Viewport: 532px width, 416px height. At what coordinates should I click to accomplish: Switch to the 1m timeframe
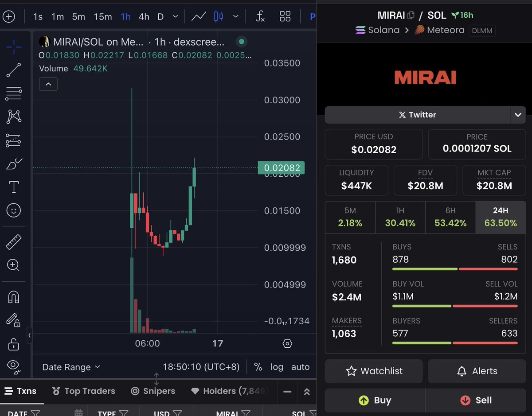click(x=58, y=17)
